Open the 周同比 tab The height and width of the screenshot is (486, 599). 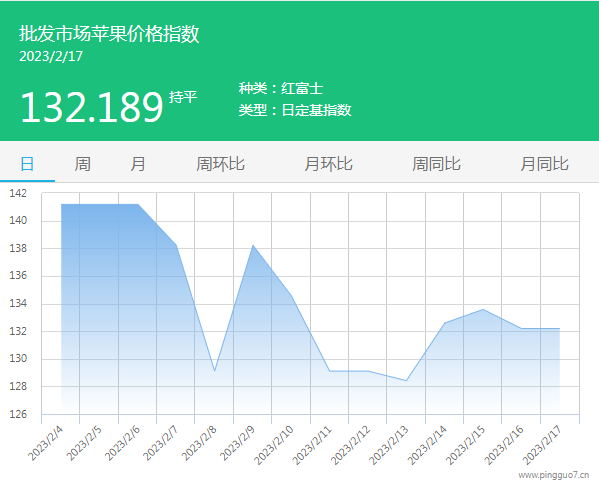coord(436,164)
